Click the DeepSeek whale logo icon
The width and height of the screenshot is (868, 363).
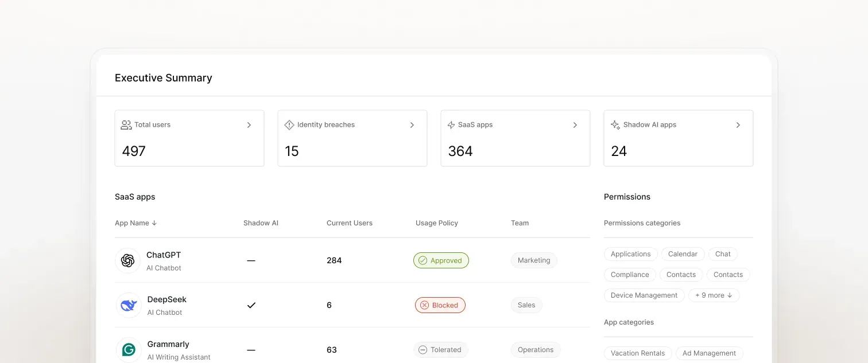point(129,305)
